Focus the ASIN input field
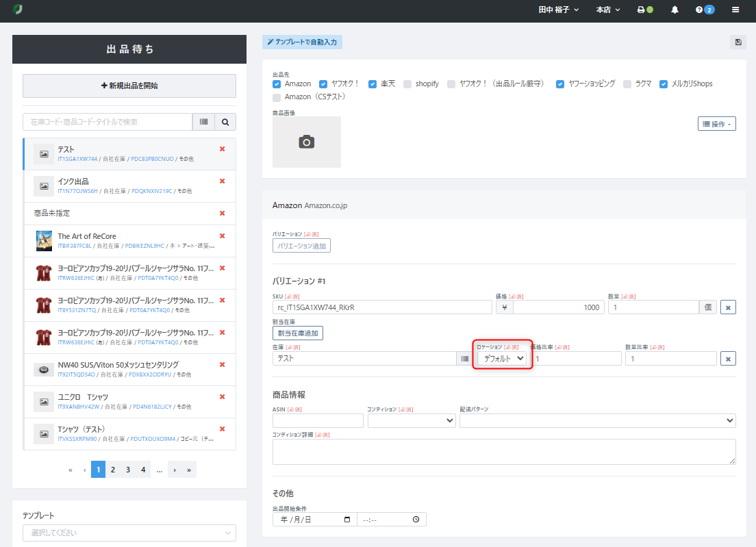The image size is (756, 547). [318, 421]
